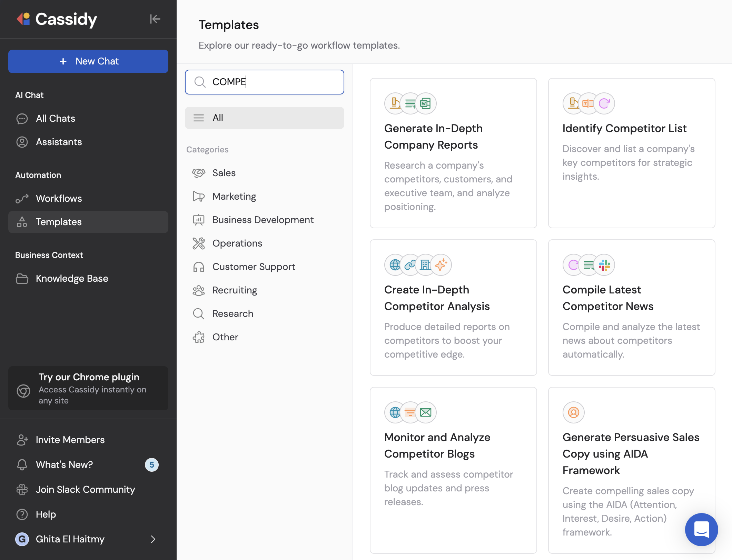Filter by Business Development category

coord(265,220)
